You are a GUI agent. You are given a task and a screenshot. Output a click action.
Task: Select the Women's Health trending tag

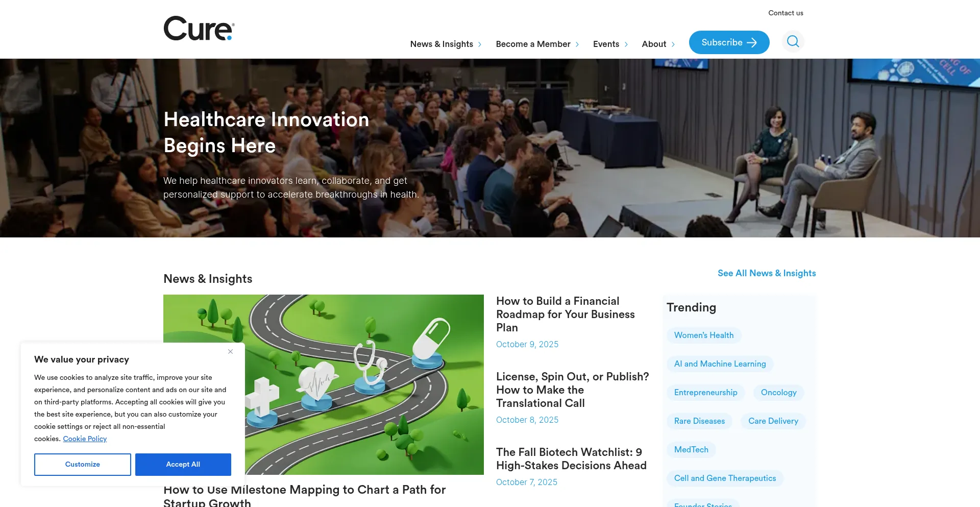point(703,335)
